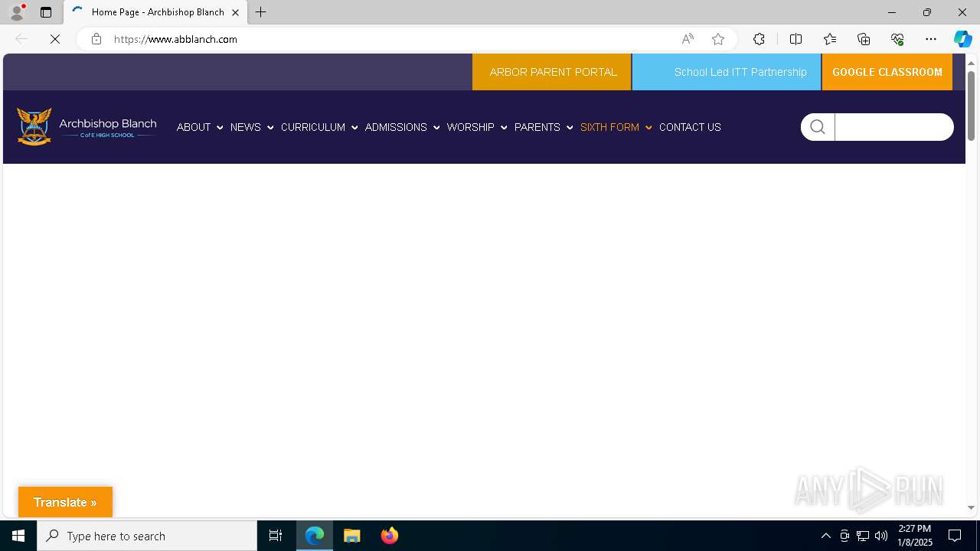Image resolution: width=980 pixels, height=551 pixels.
Task: Open Task View
Action: point(276,536)
